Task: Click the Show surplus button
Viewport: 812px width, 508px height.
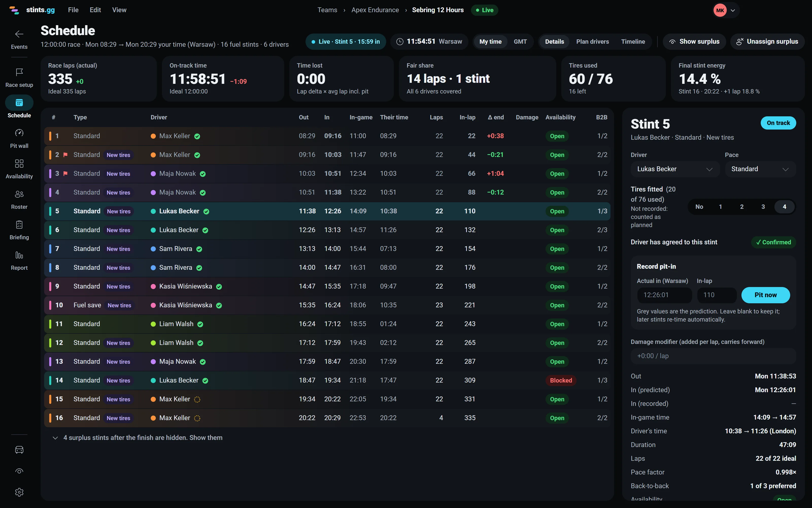Action: [694, 42]
